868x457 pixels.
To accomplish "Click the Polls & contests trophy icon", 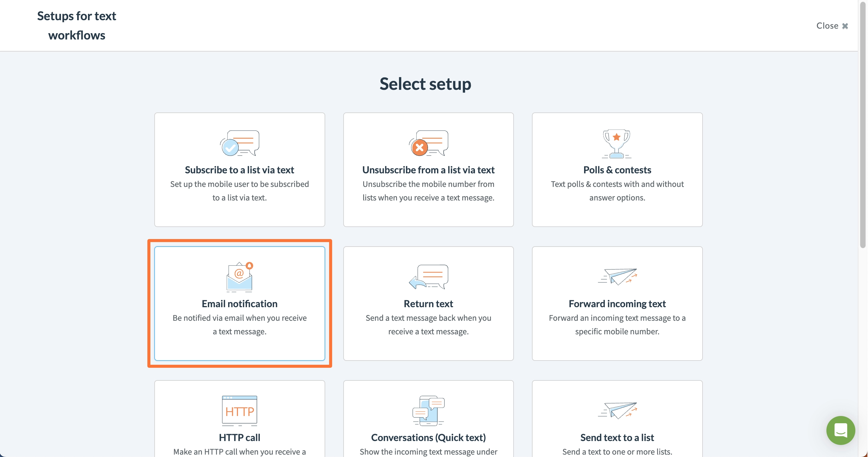I will tap(617, 143).
